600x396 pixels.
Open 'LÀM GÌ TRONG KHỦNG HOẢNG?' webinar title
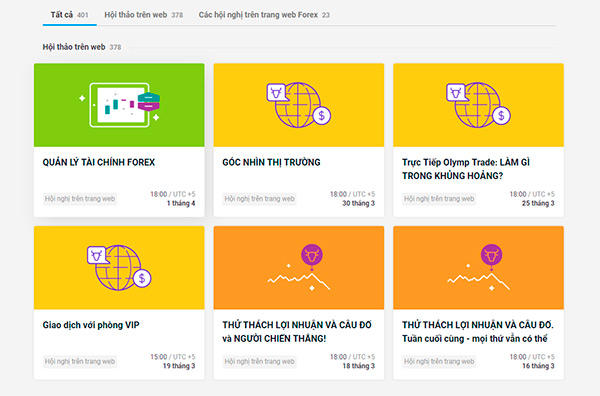[466, 169]
